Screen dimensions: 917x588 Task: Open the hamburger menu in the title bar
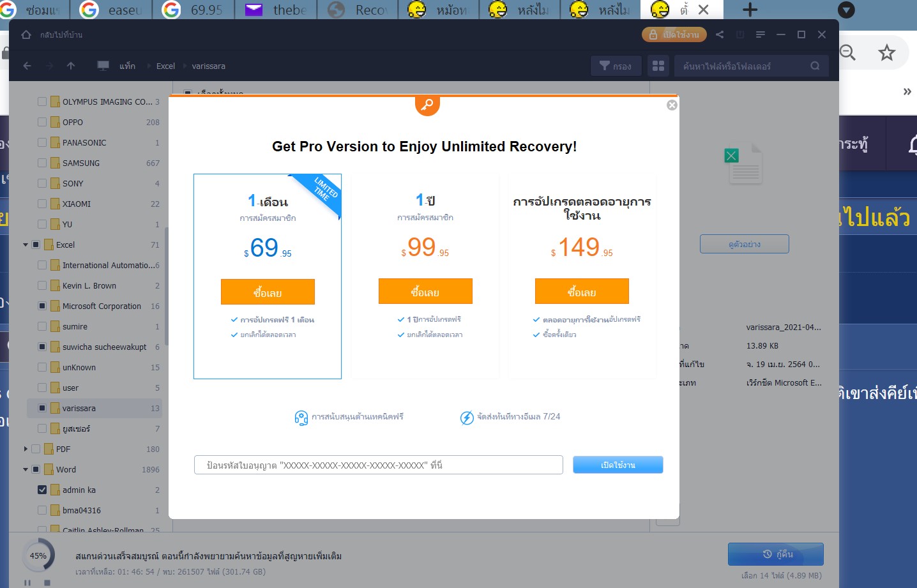point(761,34)
